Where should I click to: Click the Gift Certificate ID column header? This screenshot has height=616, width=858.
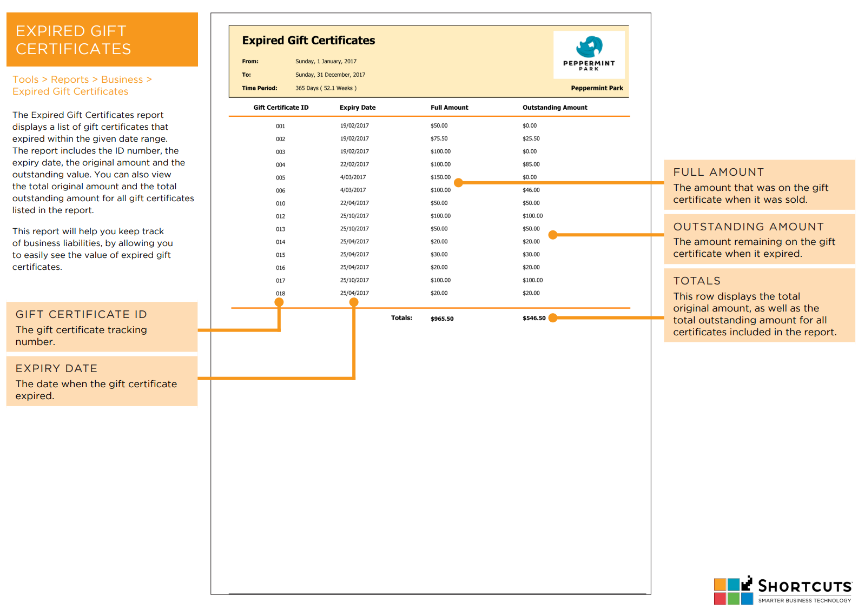click(281, 108)
